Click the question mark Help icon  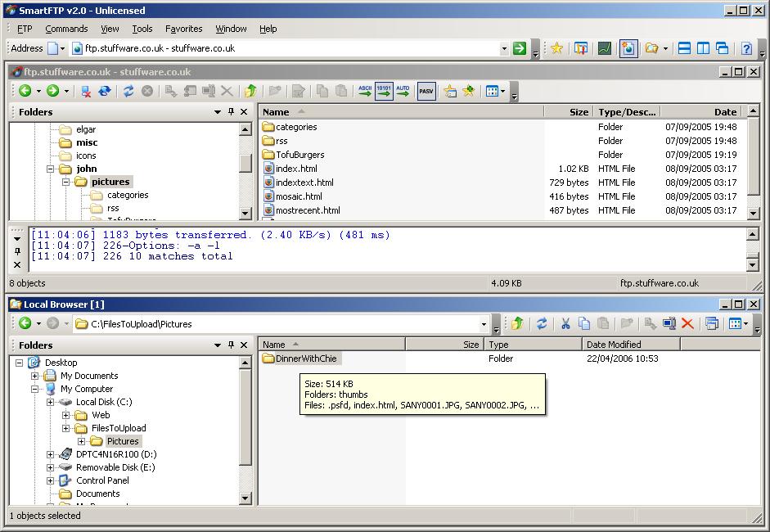click(746, 48)
